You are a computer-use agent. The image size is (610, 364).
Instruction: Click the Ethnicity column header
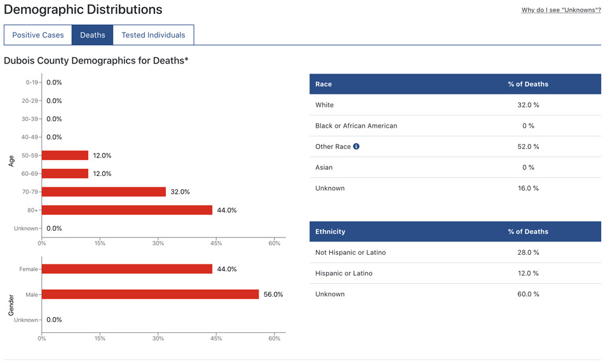tap(330, 232)
